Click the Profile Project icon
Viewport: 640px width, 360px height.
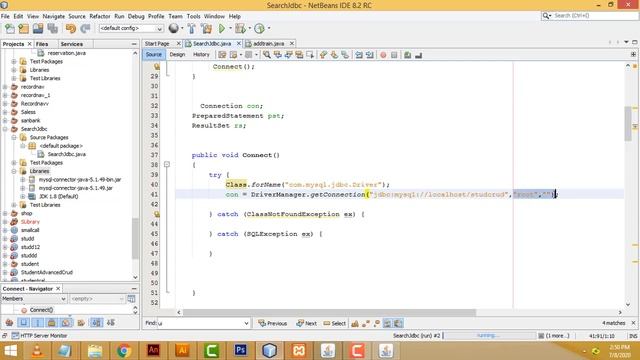coord(259,28)
